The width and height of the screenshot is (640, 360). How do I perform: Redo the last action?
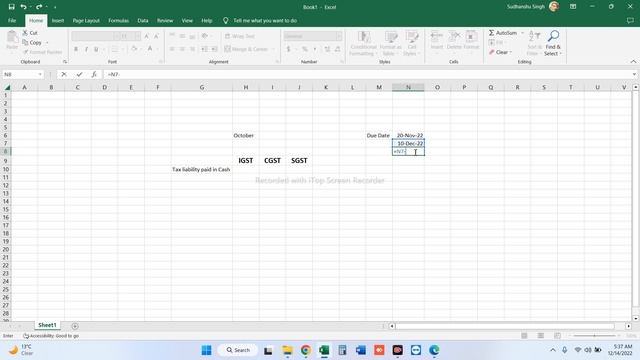[39, 7]
